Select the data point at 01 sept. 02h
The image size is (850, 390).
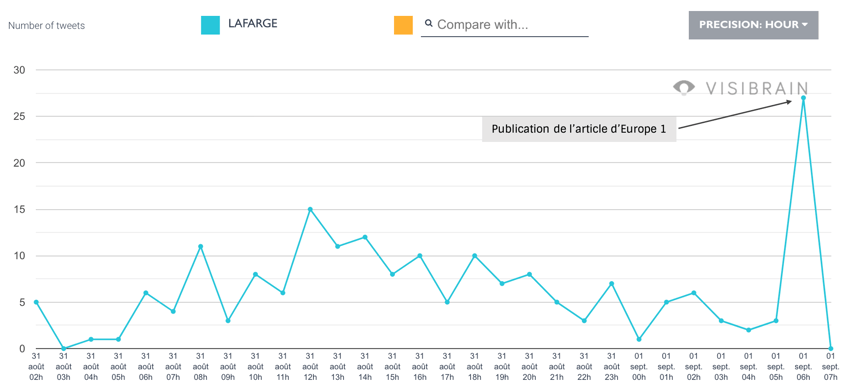click(694, 293)
